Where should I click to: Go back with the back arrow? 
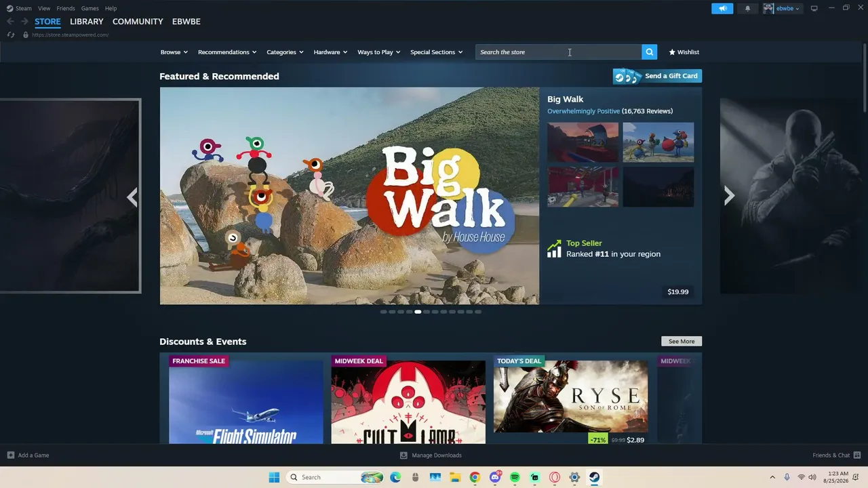coord(10,22)
